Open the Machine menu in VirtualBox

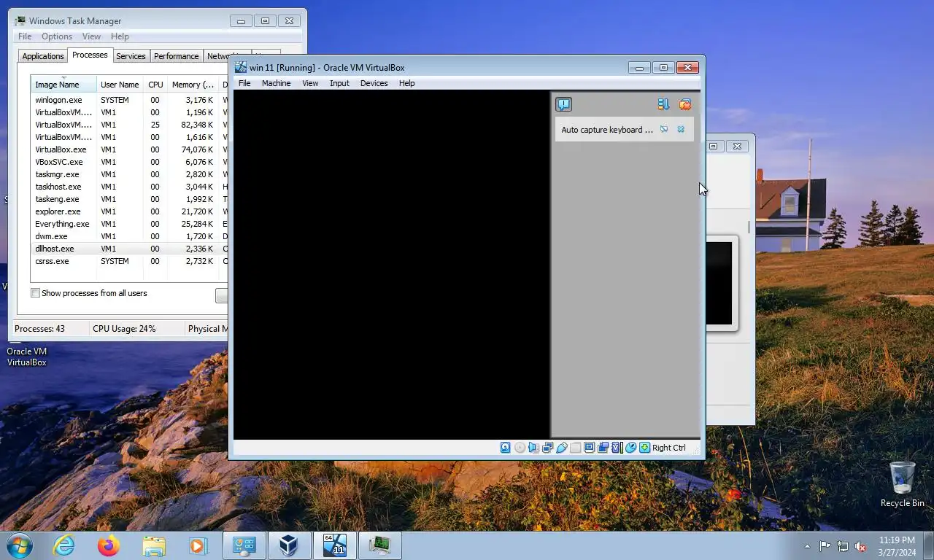(276, 83)
